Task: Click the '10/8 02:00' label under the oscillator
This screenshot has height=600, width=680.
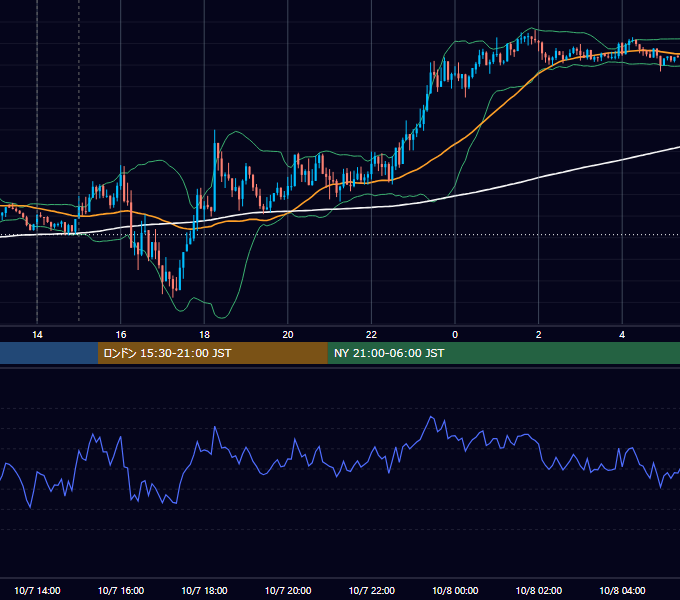Action: [539, 590]
